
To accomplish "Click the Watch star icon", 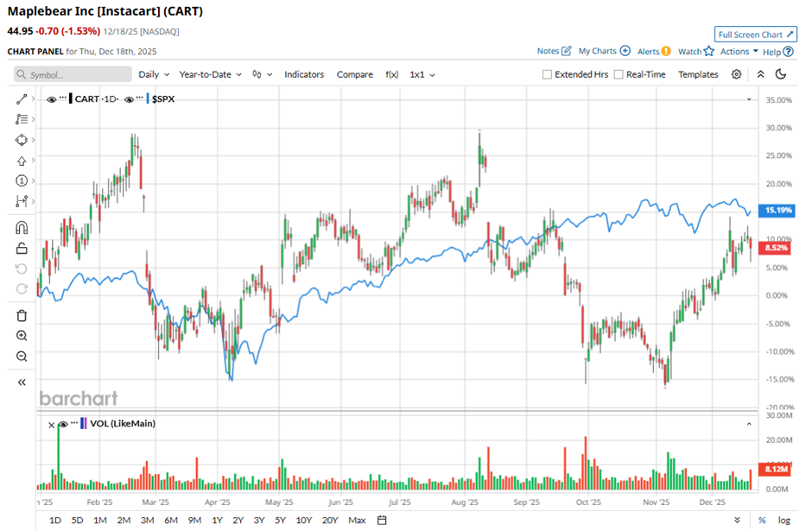I will [709, 51].
